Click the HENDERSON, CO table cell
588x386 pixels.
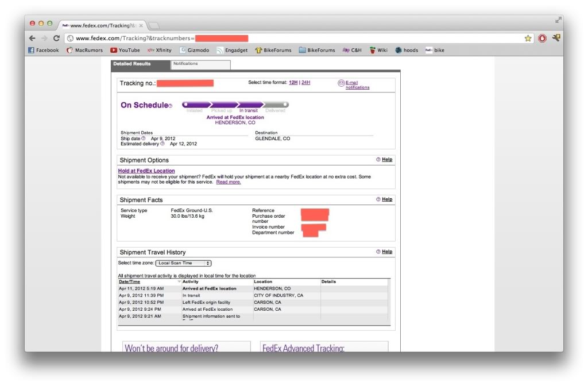[272, 289]
